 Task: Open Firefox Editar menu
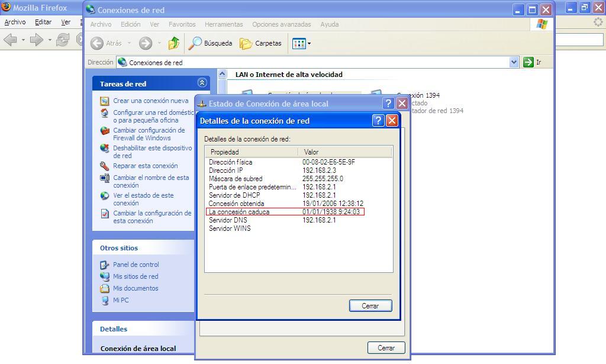click(43, 22)
